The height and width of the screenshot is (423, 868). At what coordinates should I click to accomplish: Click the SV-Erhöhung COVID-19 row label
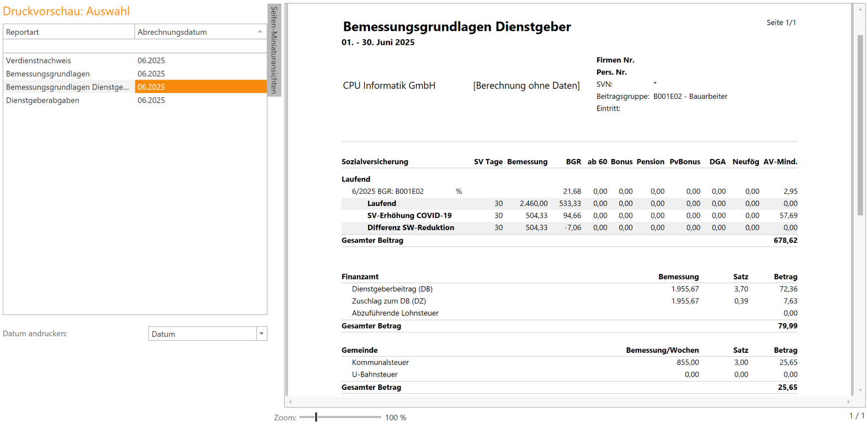409,215
